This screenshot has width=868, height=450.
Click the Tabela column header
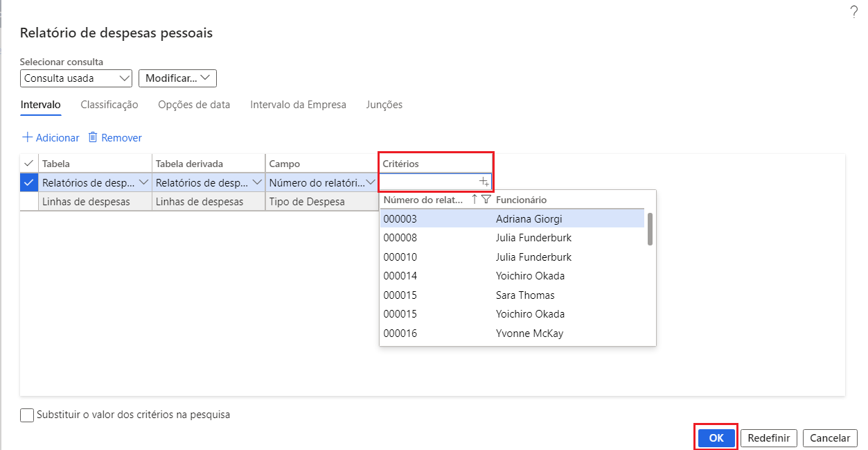point(96,164)
